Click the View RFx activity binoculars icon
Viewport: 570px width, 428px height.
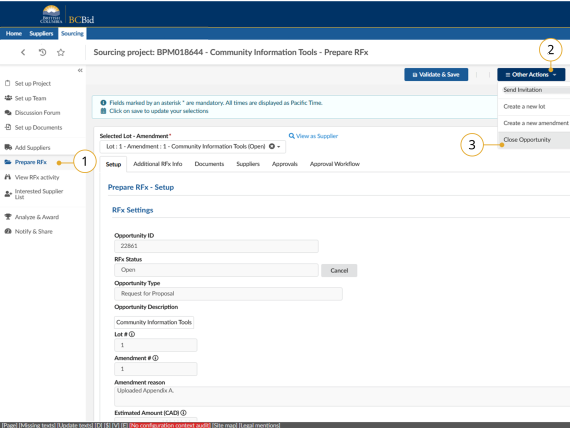tap(8, 177)
